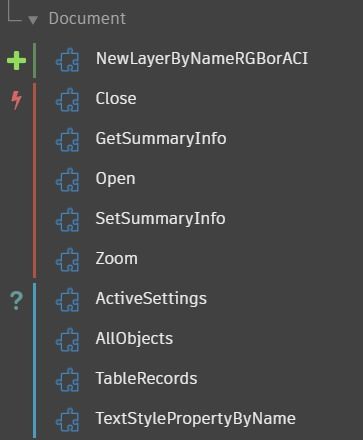Select the NewLayerByNameRGBorACI node

[x=202, y=59]
